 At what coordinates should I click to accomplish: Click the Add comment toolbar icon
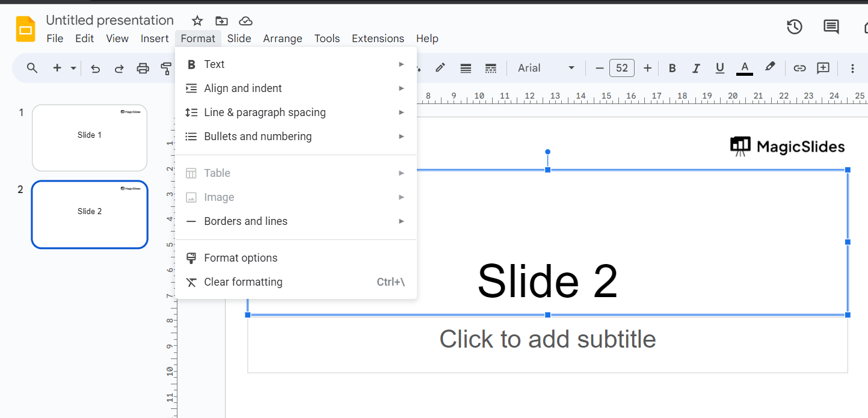coord(823,69)
